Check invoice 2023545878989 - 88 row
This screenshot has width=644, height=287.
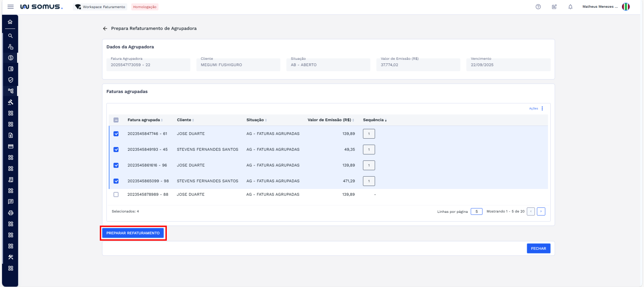[116, 195]
